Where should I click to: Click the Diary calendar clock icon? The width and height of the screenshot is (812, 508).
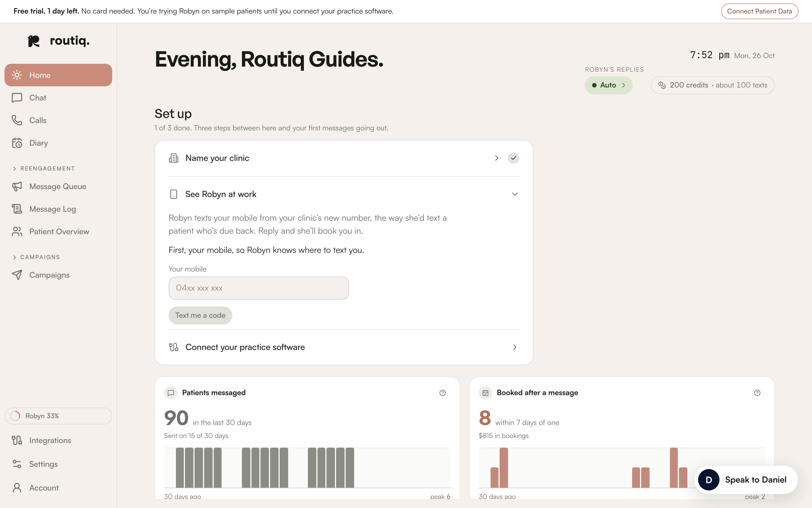(x=17, y=143)
